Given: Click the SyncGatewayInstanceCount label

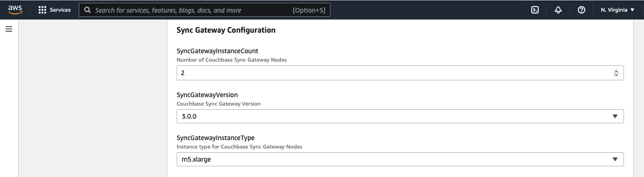Looking at the screenshot, I should (x=217, y=51).
